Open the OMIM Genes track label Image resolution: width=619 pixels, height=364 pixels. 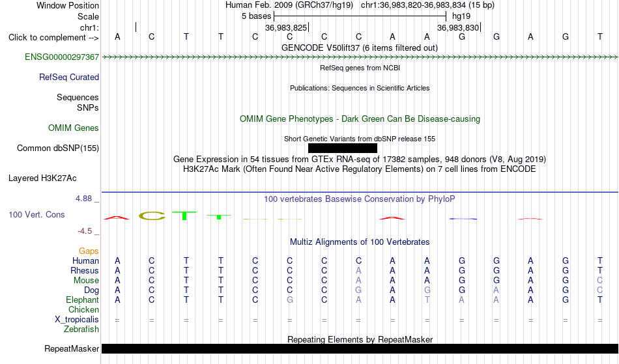point(73,128)
